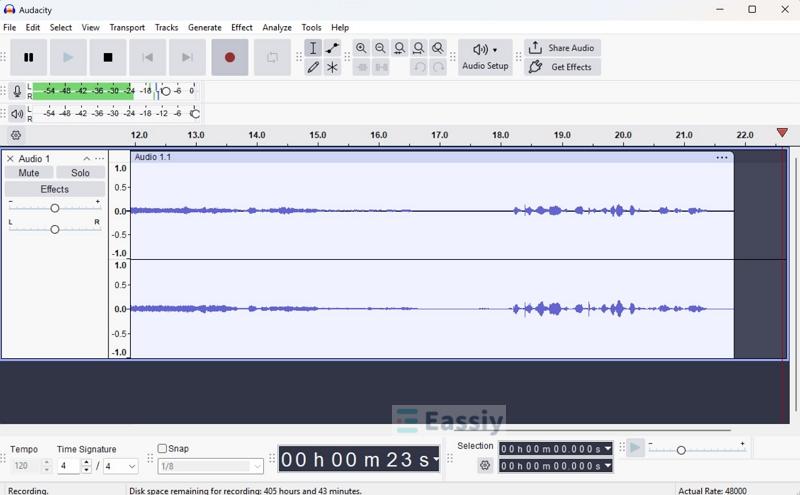Click the Zoom Out icon
The height and width of the screenshot is (495, 800).
tap(380, 48)
